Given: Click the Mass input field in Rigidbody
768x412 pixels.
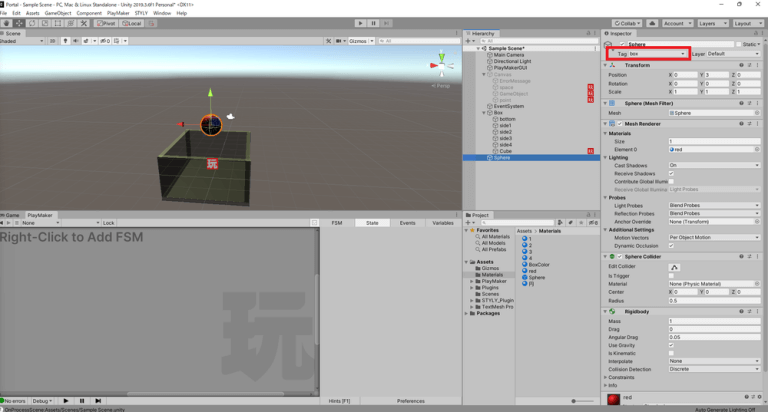Looking at the screenshot, I should coord(713,321).
